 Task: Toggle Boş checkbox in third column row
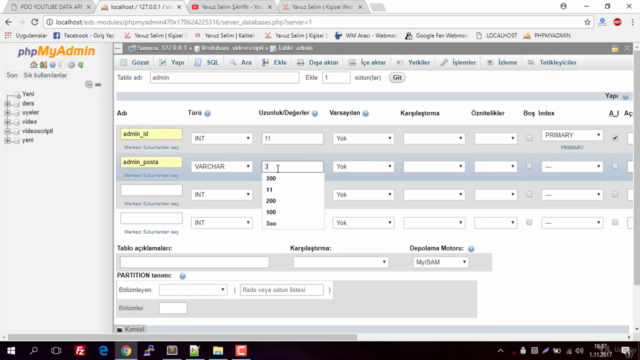coord(529,194)
